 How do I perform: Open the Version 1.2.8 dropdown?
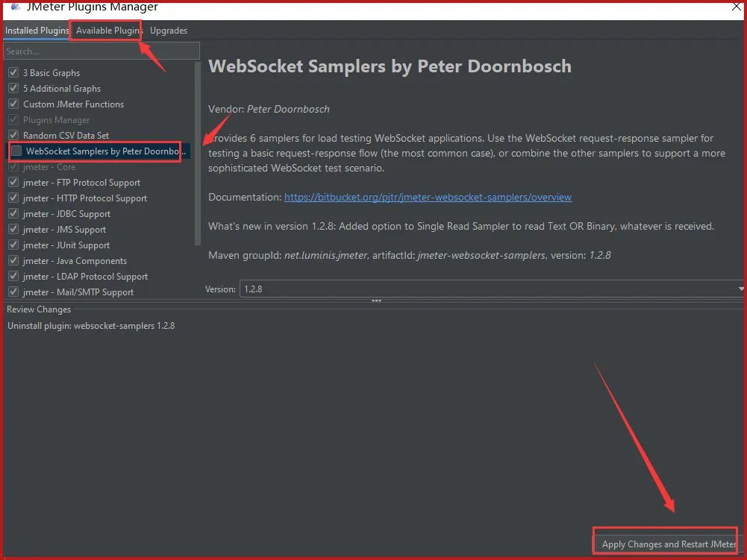pos(492,289)
